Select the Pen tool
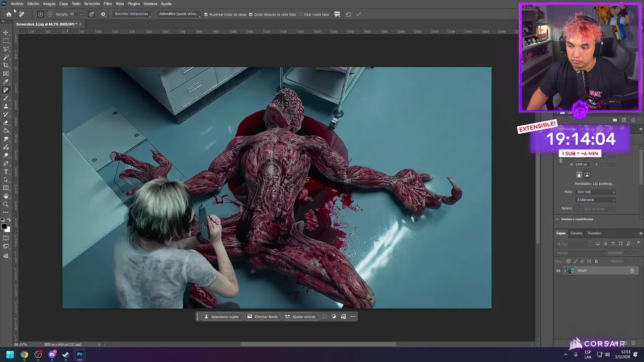Viewport: 644px width, 362px height. pyautogui.click(x=6, y=163)
